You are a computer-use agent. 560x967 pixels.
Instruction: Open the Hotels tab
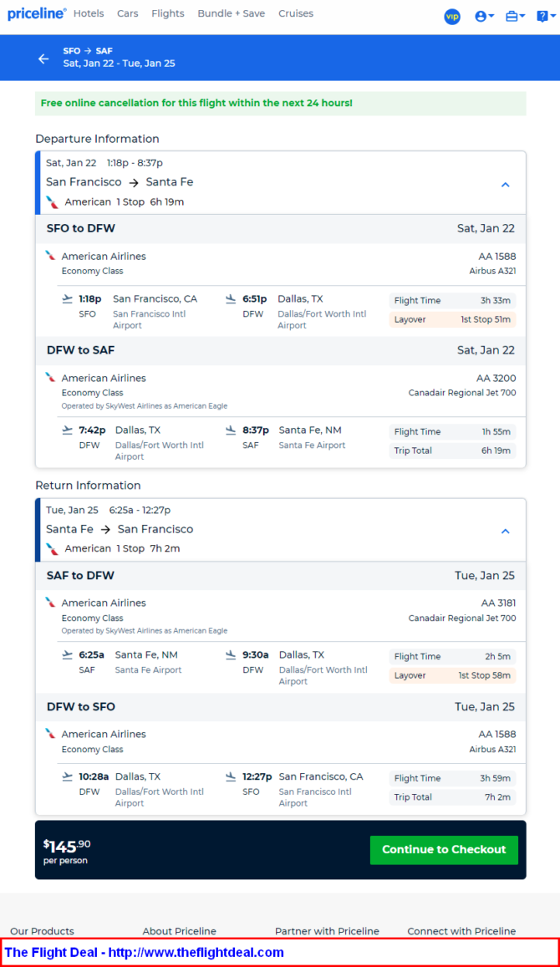(x=89, y=13)
